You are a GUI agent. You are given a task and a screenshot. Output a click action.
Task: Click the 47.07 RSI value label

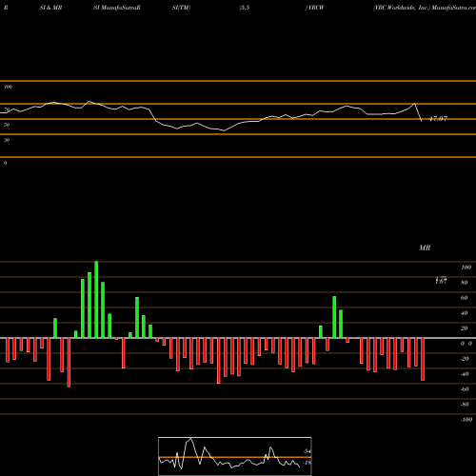[438, 119]
